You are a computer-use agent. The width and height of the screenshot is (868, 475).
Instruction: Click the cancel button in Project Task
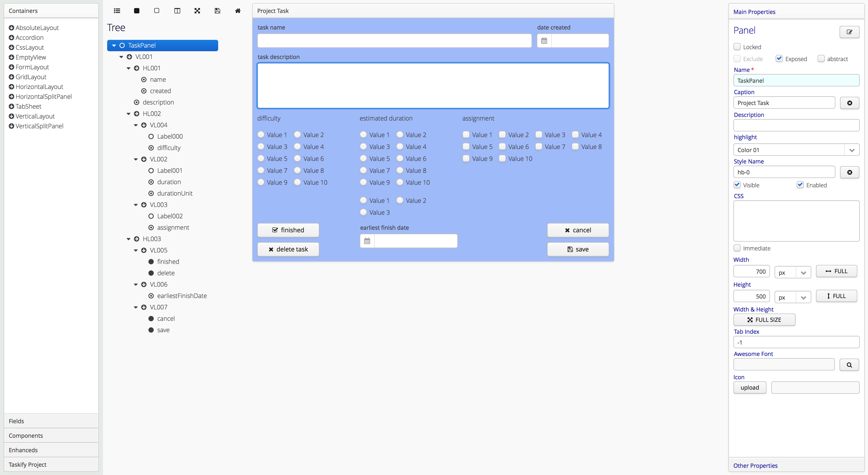pos(578,230)
